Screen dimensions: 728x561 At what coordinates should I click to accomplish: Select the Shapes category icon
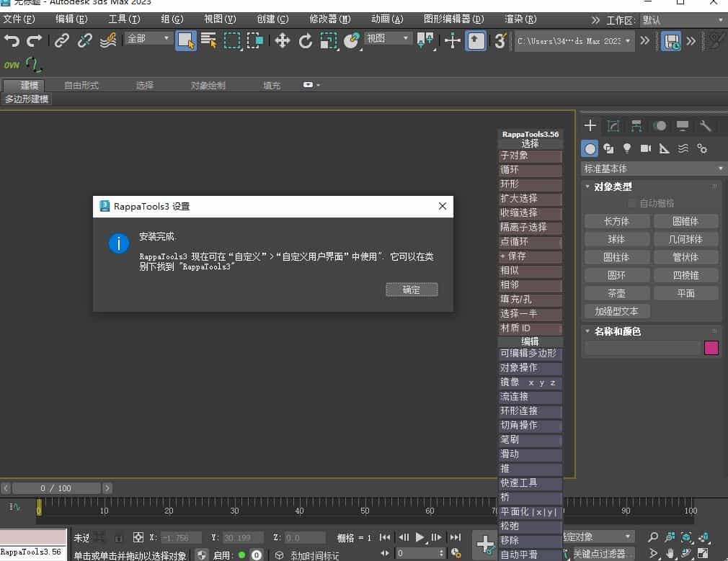(x=608, y=148)
